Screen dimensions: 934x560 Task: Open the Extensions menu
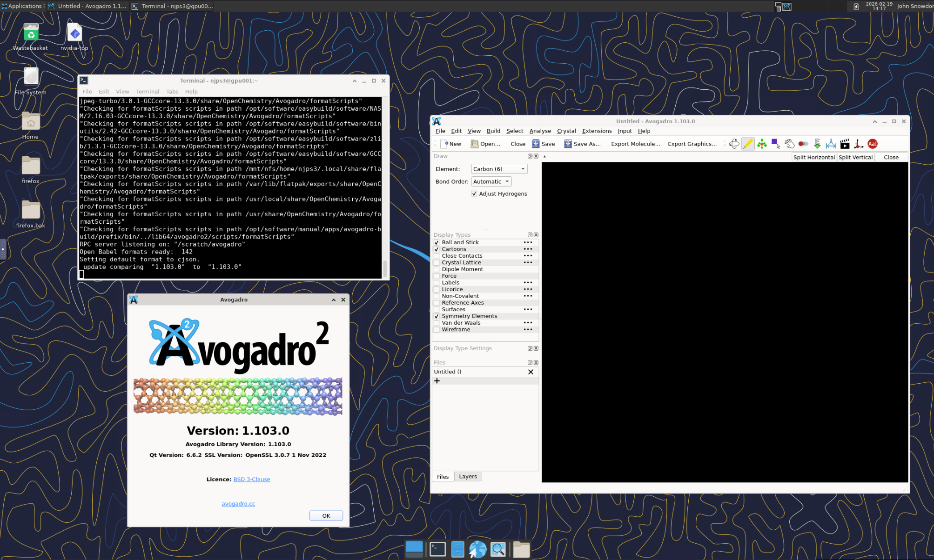597,131
